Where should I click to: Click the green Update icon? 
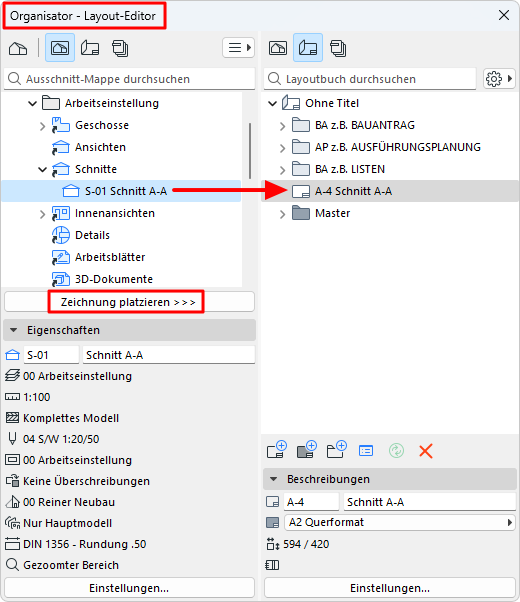tap(396, 451)
